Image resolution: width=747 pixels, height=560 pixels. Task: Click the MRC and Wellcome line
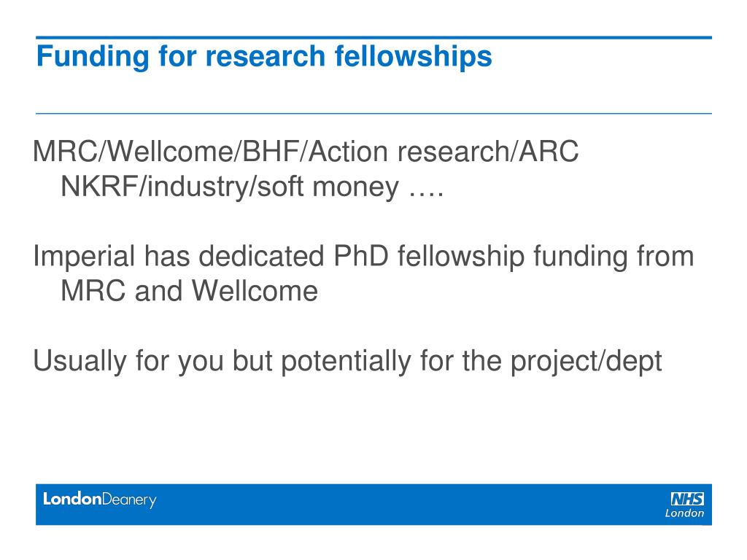[x=189, y=290]
